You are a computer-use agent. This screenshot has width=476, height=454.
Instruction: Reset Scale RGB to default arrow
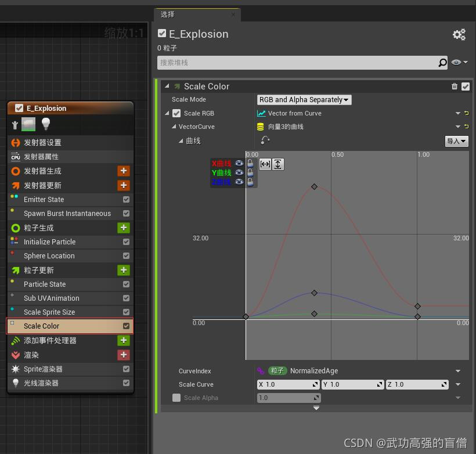coord(466,113)
